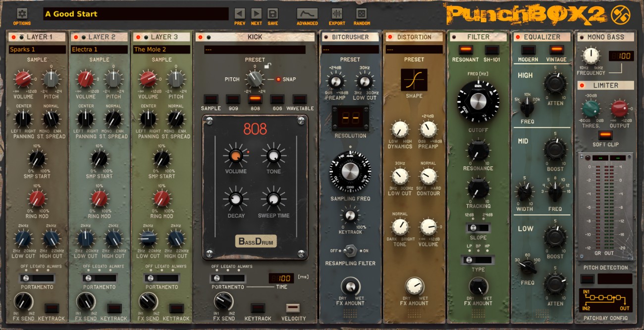Click the pitch lock icon in Kick
This screenshot has height=330, width=644.
coord(267,66)
